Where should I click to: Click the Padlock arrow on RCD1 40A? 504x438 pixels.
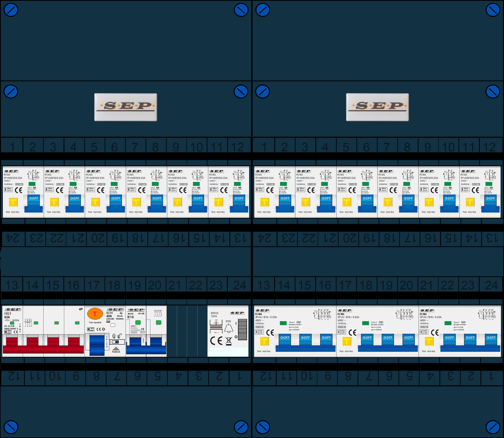pyautogui.click(x=116, y=349)
